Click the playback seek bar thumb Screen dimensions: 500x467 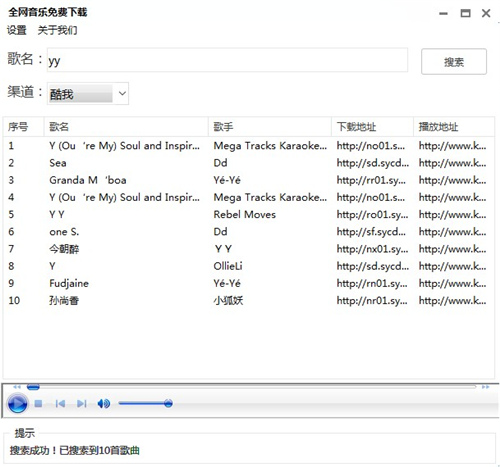(x=33, y=387)
